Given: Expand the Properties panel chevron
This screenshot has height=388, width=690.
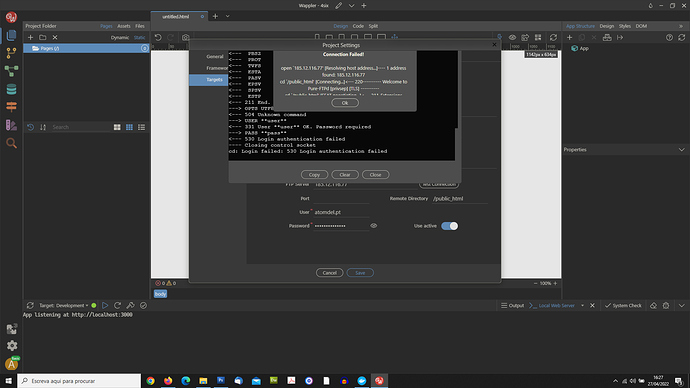Looking at the screenshot, I should (682, 150).
